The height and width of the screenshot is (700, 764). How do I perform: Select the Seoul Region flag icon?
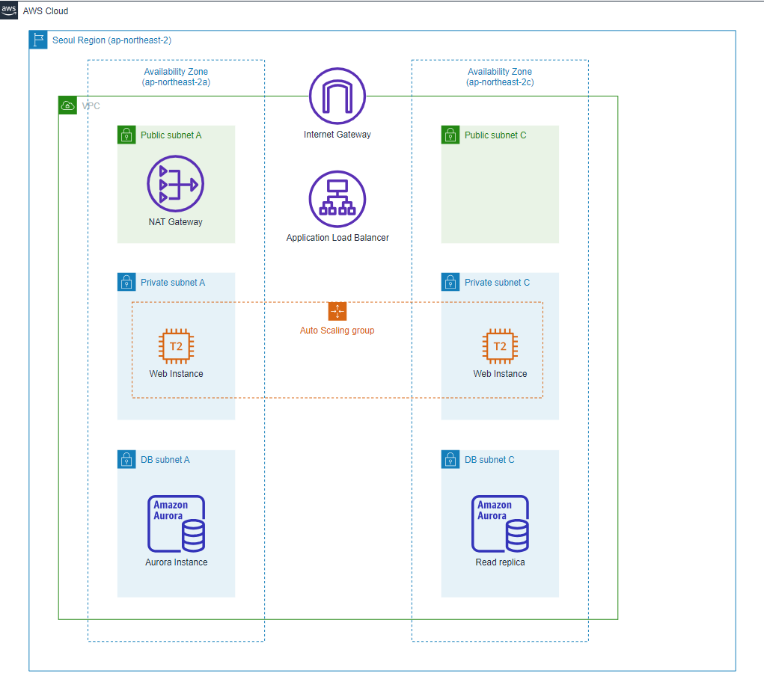[x=38, y=40]
